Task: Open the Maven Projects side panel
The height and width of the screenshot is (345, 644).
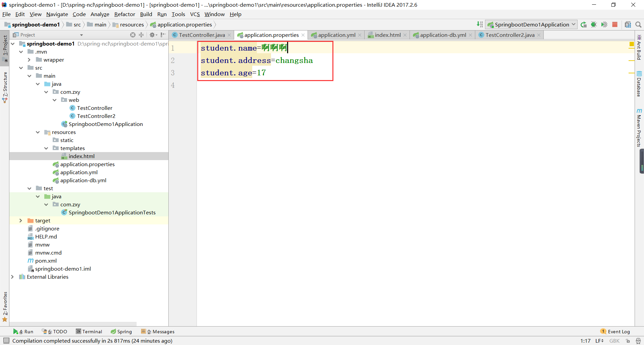Action: [639, 128]
